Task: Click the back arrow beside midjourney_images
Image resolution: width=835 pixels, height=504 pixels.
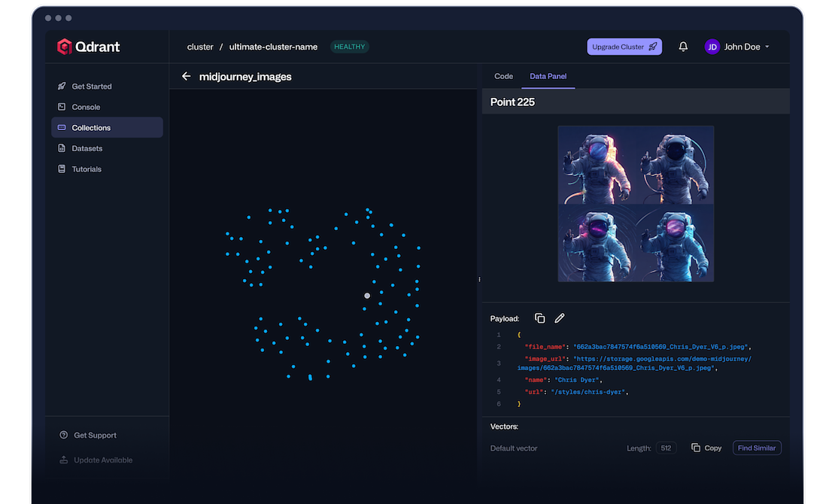Action: click(x=187, y=77)
